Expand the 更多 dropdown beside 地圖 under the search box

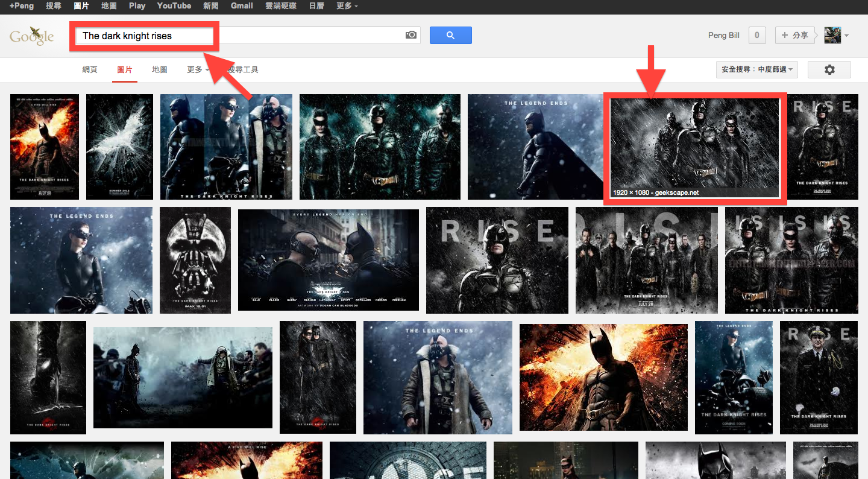click(198, 69)
